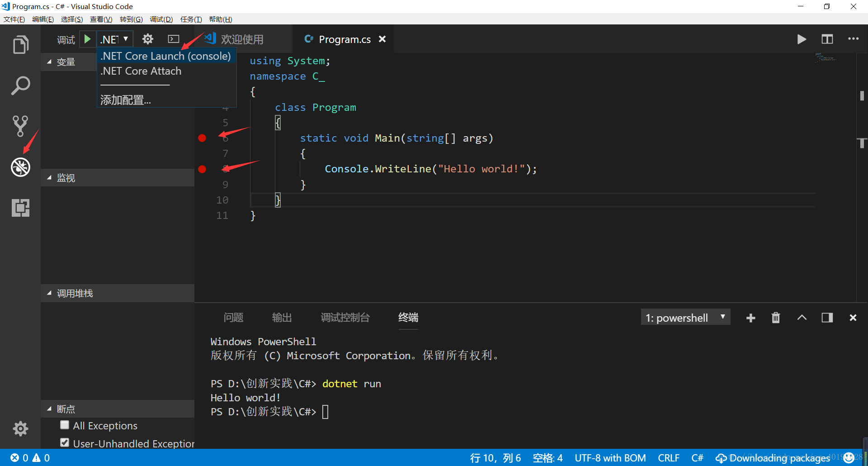Open the 文件(F) menu
This screenshot has width=868, height=466.
(x=14, y=19)
